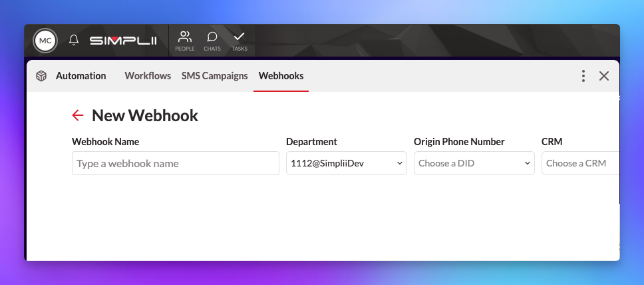Open the Choose a CRM dropdown
Screen dimensions: 644x285
tap(580, 163)
